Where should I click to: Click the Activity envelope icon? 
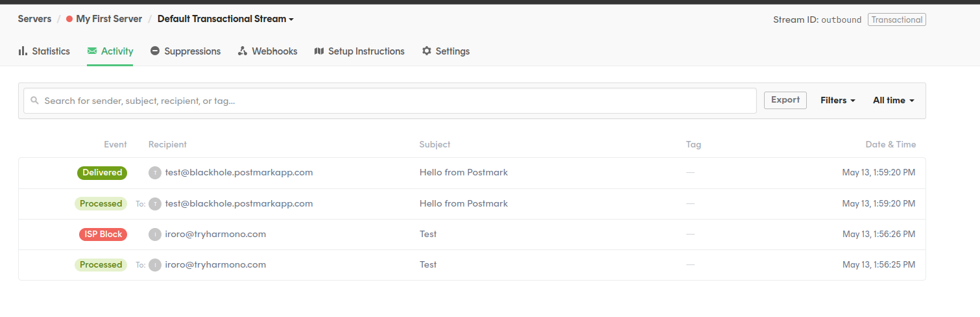pos(92,51)
